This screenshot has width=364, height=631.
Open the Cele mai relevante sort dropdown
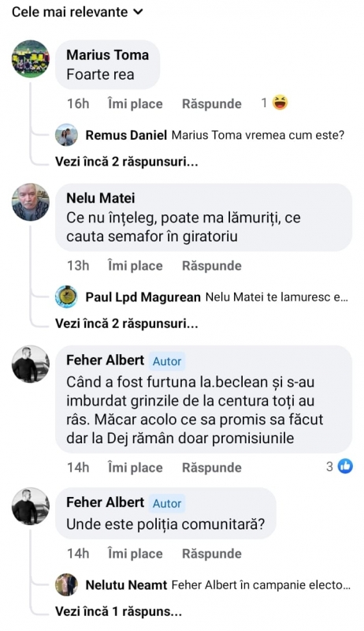tap(77, 12)
